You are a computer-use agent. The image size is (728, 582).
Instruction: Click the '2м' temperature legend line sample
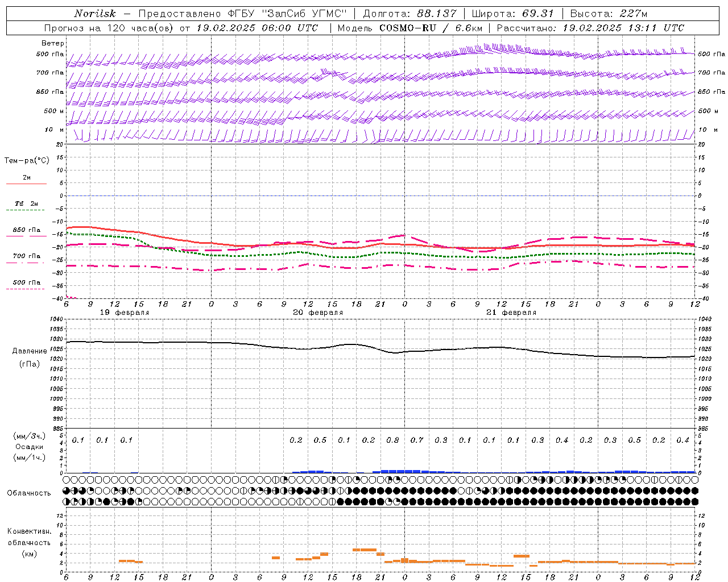[26, 184]
